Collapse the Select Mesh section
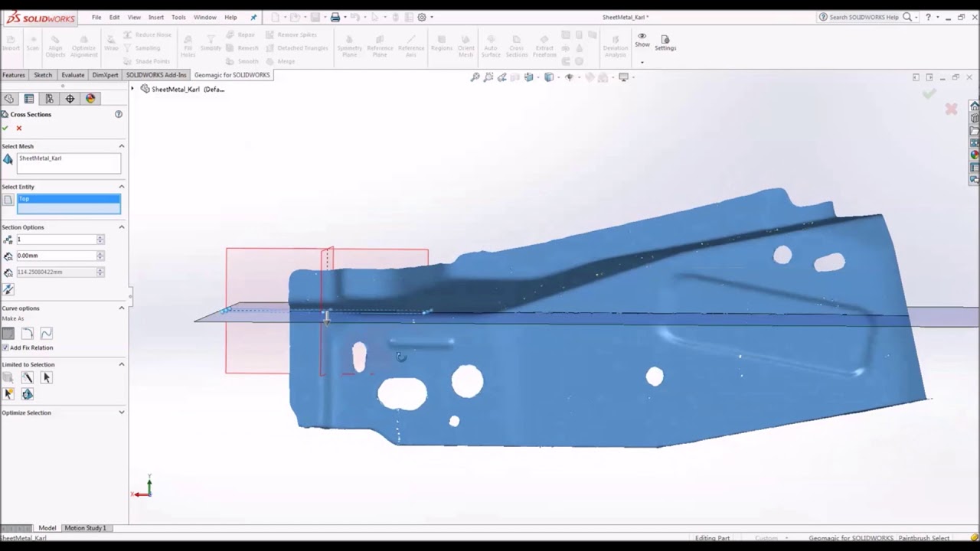 [121, 146]
